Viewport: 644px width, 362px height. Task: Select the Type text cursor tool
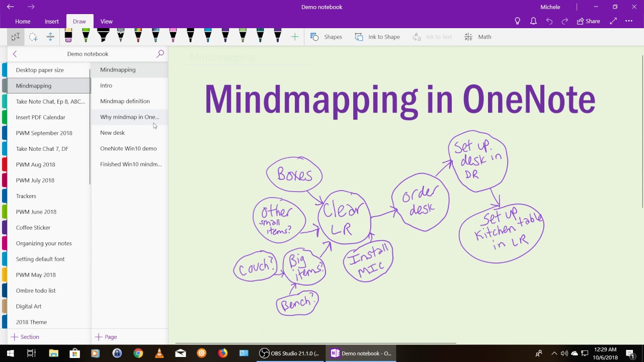pos(16,37)
